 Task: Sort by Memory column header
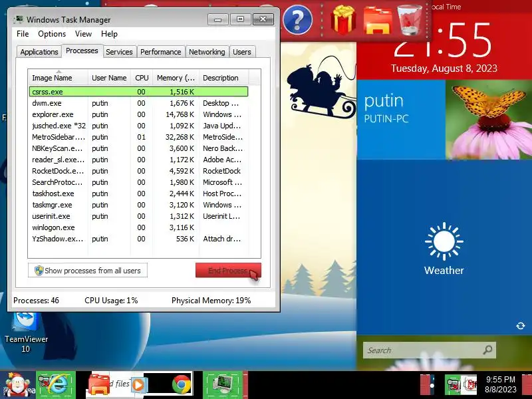click(x=176, y=78)
